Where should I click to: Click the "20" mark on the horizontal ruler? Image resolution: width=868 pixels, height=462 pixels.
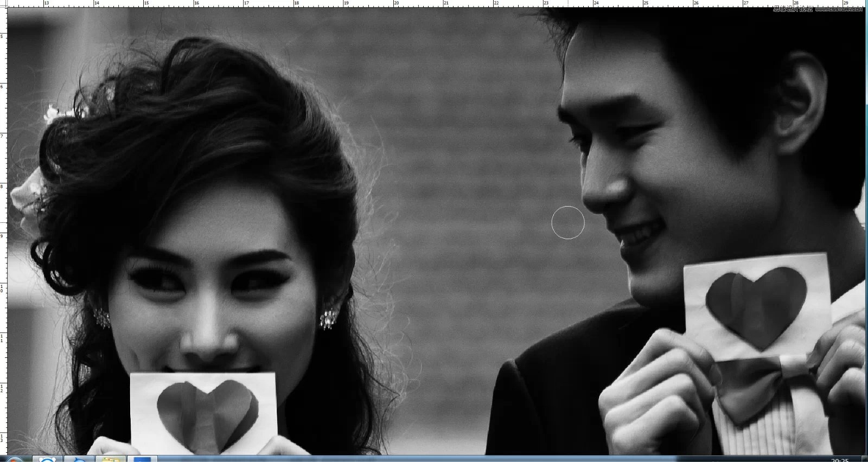[x=397, y=3]
